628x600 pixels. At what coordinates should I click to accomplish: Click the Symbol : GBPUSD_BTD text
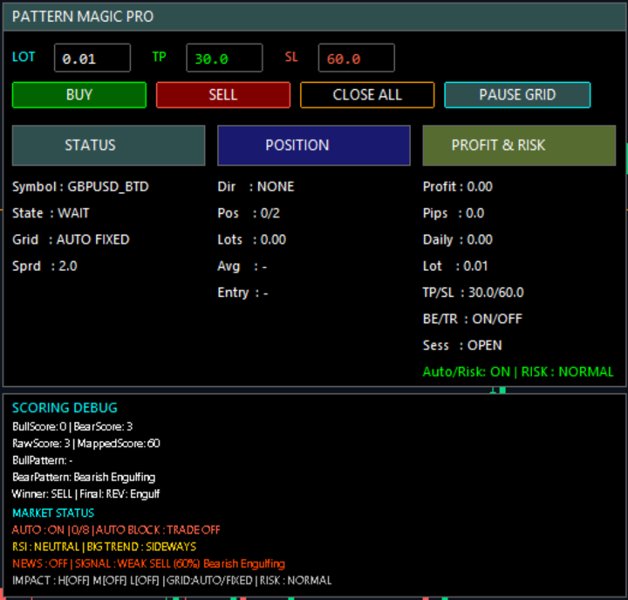(x=81, y=187)
